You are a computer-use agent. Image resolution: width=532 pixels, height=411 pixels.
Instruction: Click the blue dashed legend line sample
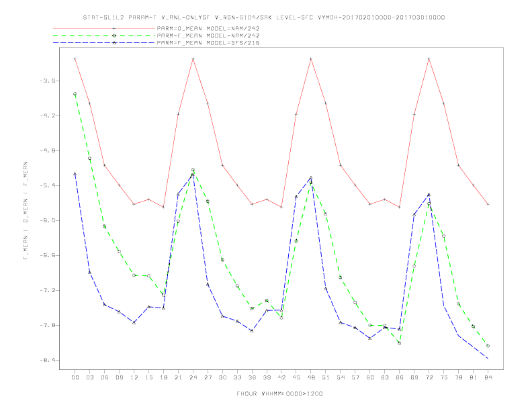[x=104, y=43]
